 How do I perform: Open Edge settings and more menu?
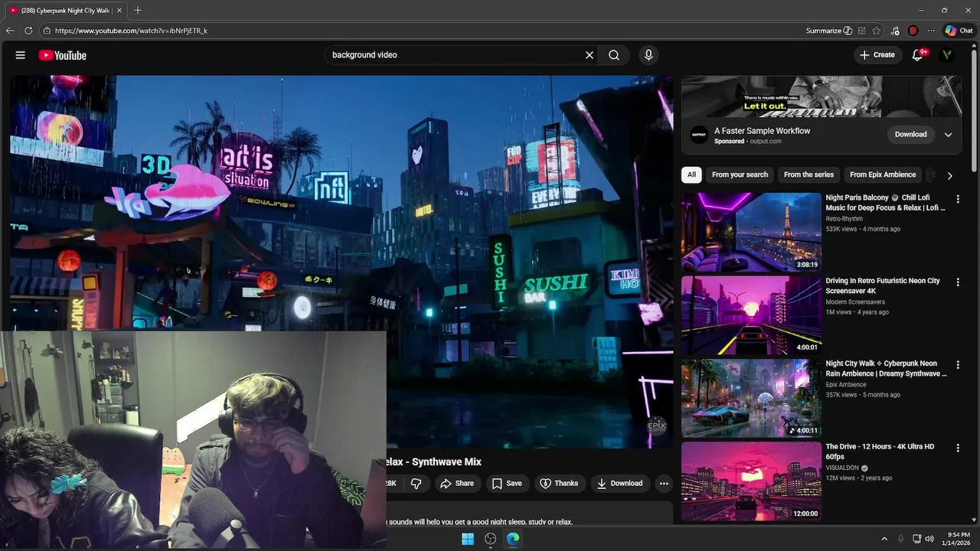pyautogui.click(x=931, y=31)
